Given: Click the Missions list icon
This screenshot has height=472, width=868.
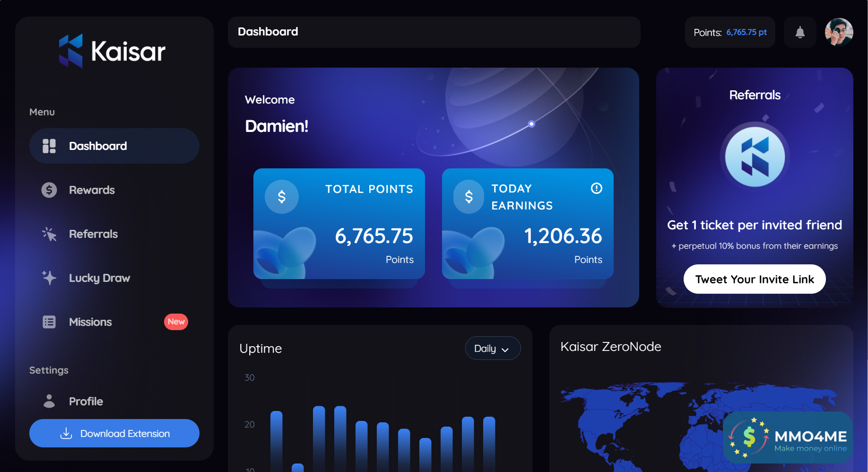Looking at the screenshot, I should click(x=49, y=322).
